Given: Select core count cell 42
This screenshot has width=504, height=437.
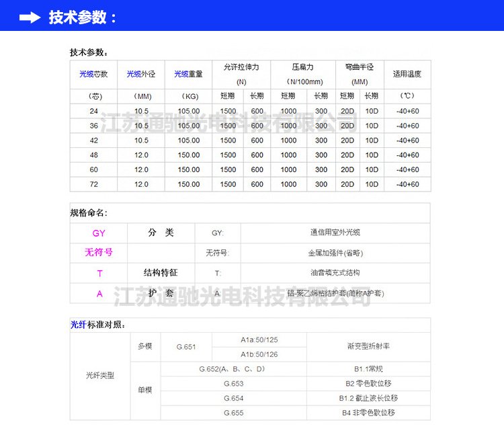Looking at the screenshot, I should pos(94,141).
